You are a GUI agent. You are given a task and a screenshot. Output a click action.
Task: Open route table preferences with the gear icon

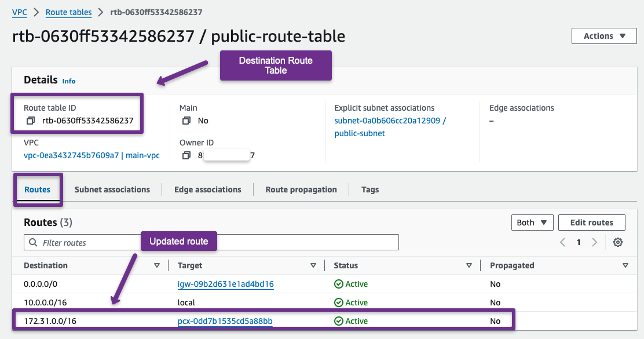click(617, 242)
